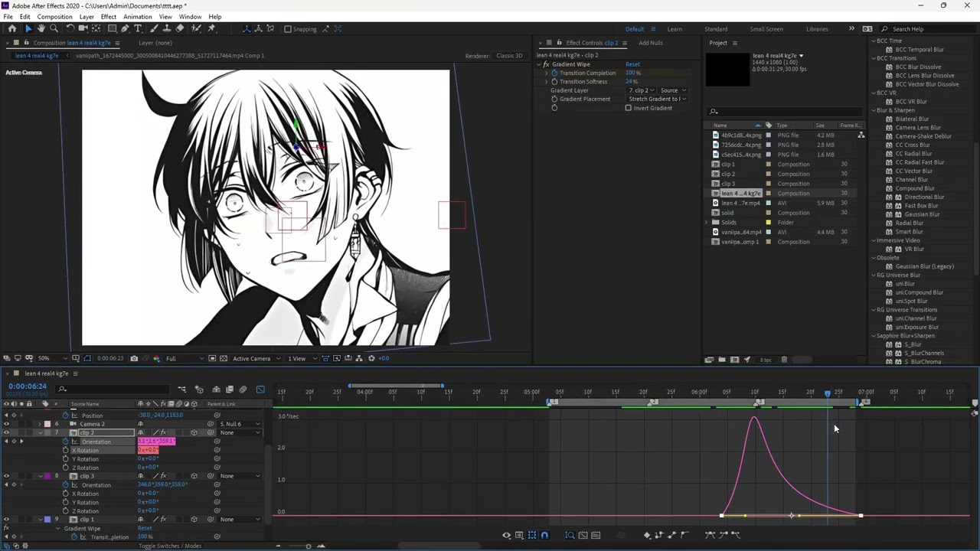Select the Pen tool
The height and width of the screenshot is (551, 980).
[126, 28]
